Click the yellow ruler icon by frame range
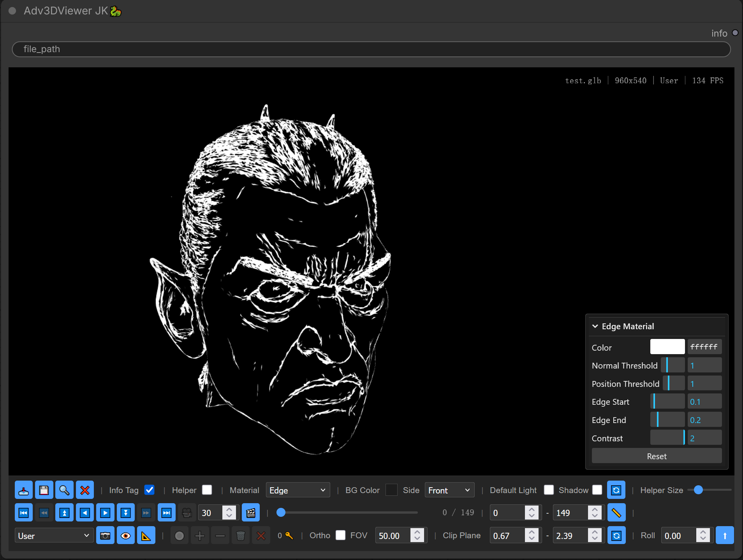 coord(616,513)
